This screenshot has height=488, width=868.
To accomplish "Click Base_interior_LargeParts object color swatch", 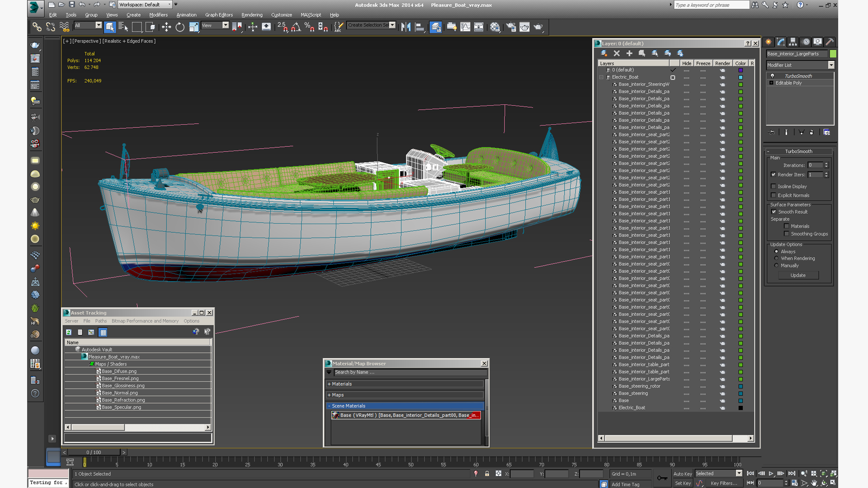I will tap(833, 54).
